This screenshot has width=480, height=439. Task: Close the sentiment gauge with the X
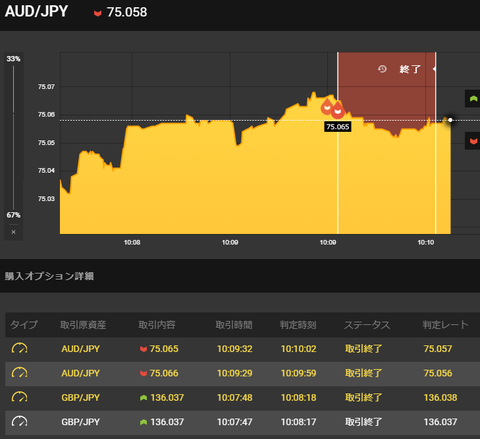pos(13,232)
